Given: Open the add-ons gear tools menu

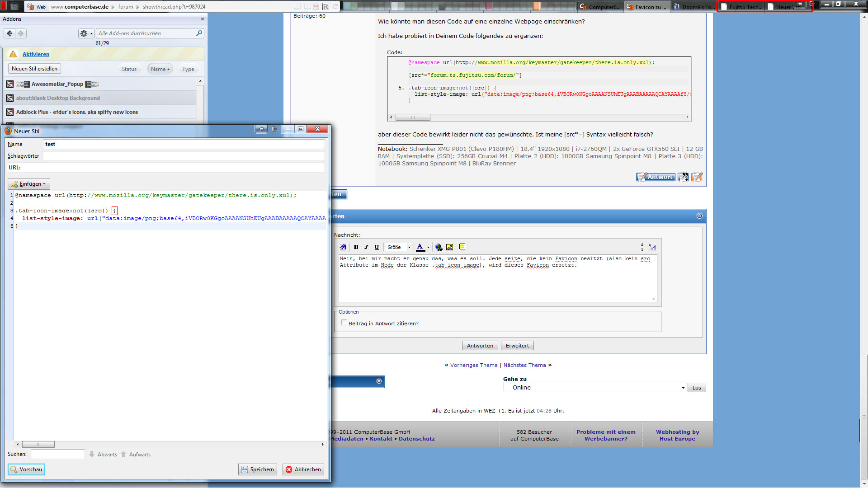Looking at the screenshot, I should pos(86,33).
